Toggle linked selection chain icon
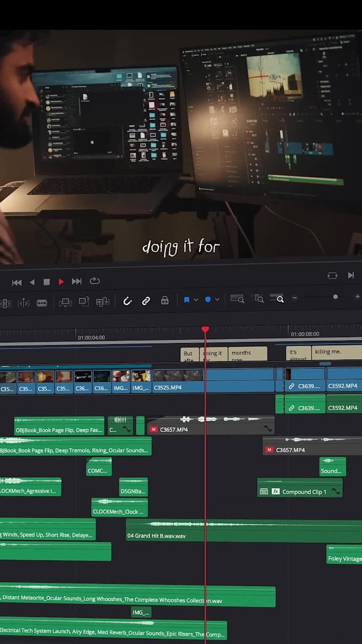 [146, 301]
